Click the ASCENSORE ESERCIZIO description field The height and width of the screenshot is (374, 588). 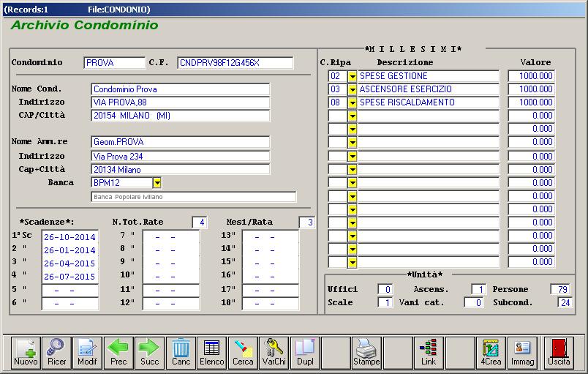[x=429, y=89]
